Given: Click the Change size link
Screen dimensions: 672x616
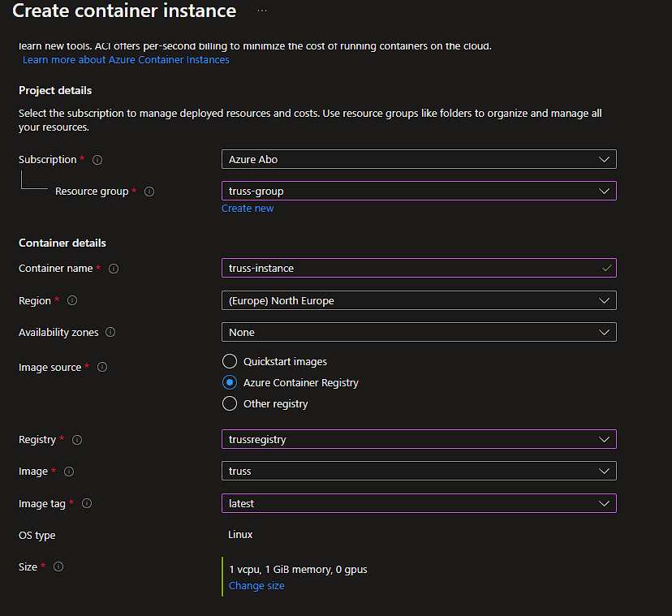Looking at the screenshot, I should (x=256, y=585).
